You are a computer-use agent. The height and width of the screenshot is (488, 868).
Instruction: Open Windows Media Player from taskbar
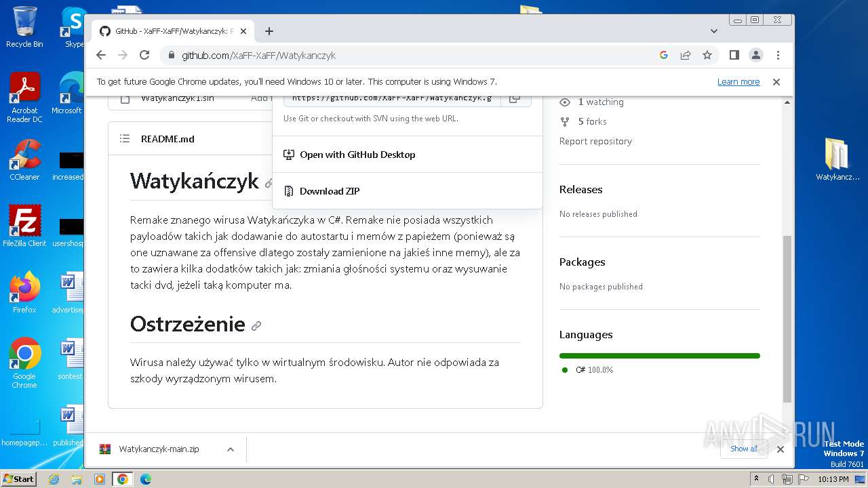(x=100, y=479)
